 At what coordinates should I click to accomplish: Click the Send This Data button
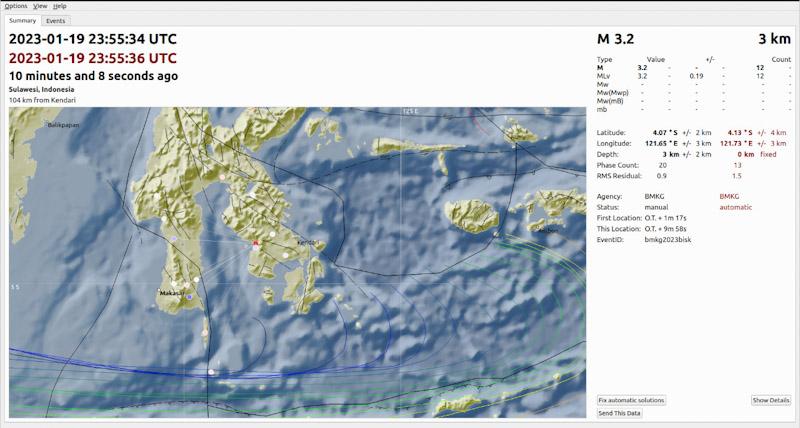[619, 413]
